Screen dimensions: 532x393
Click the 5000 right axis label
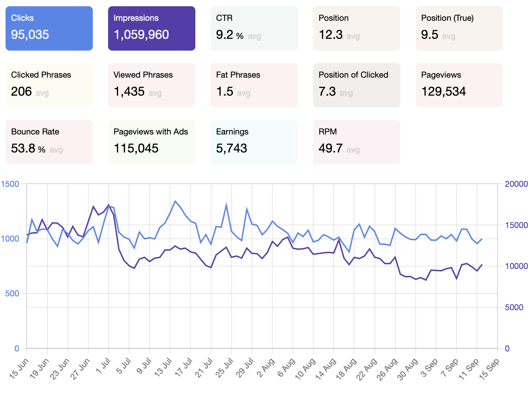(x=514, y=307)
